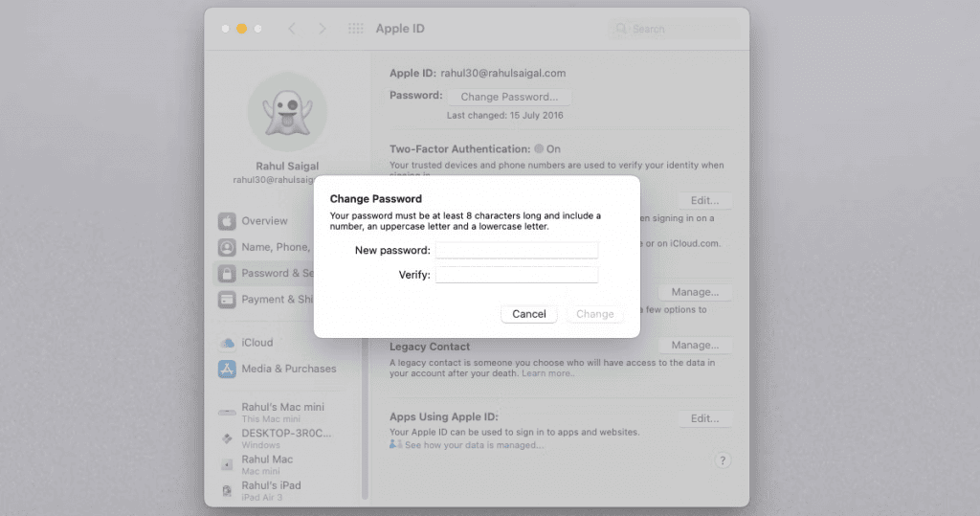Open See how your data is managed link

click(474, 445)
